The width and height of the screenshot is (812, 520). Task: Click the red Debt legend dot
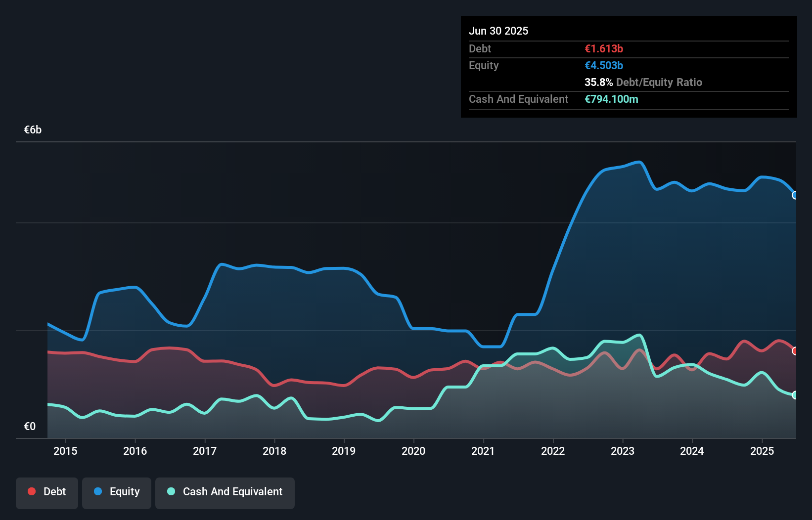[x=31, y=491]
